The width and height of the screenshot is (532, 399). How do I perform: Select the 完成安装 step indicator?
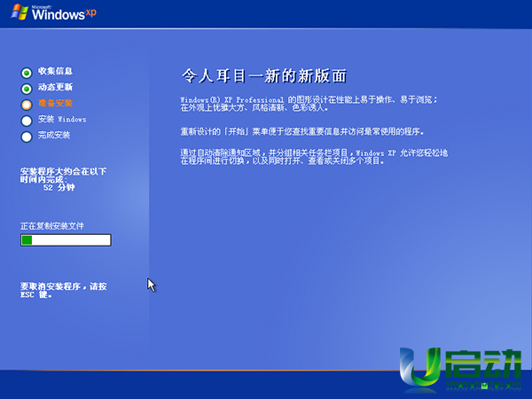(27, 137)
